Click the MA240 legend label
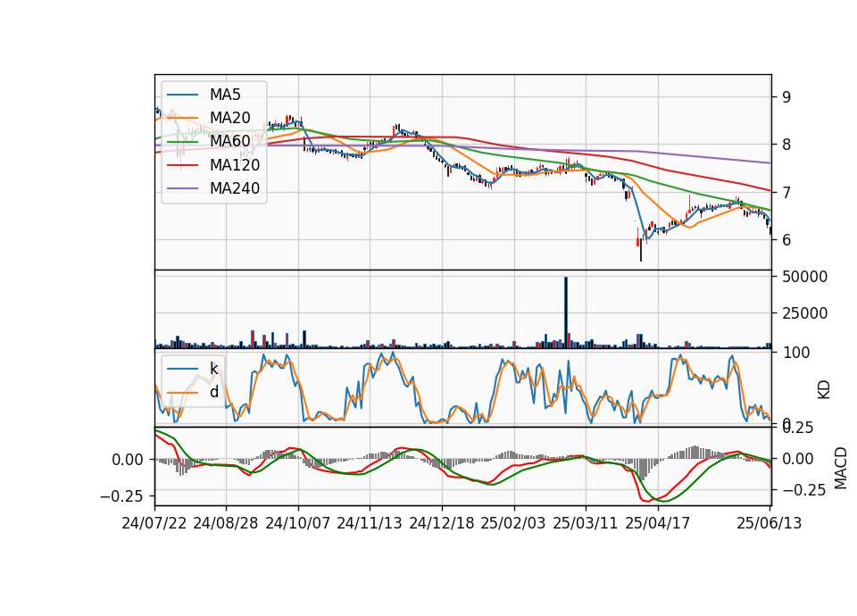857x616 pixels. coord(235,188)
